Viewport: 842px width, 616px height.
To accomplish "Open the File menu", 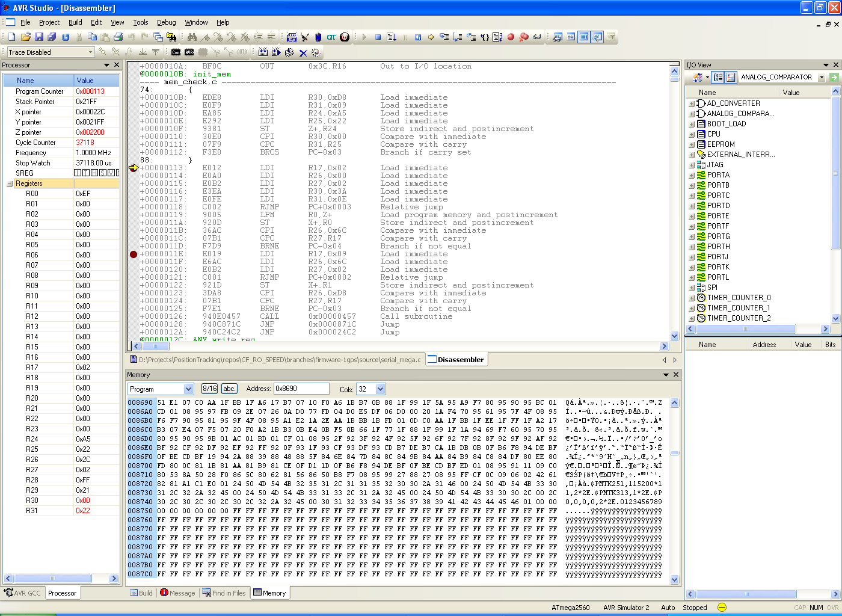I will click(x=25, y=22).
